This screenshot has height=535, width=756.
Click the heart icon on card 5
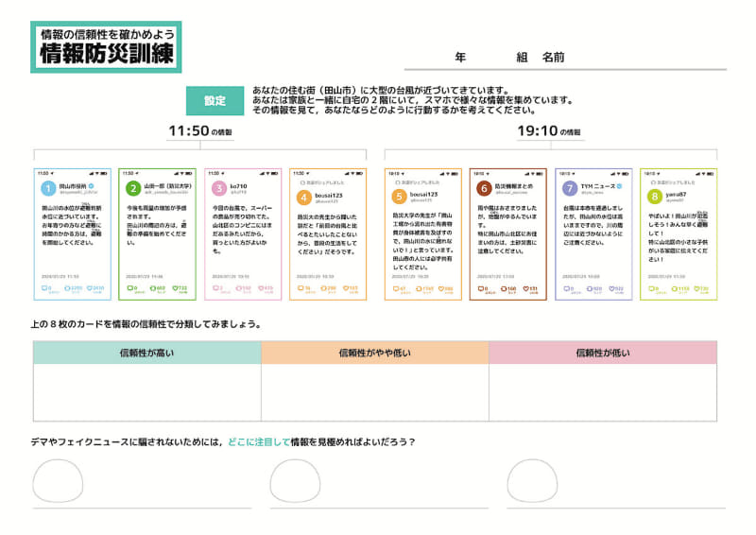[x=441, y=288]
